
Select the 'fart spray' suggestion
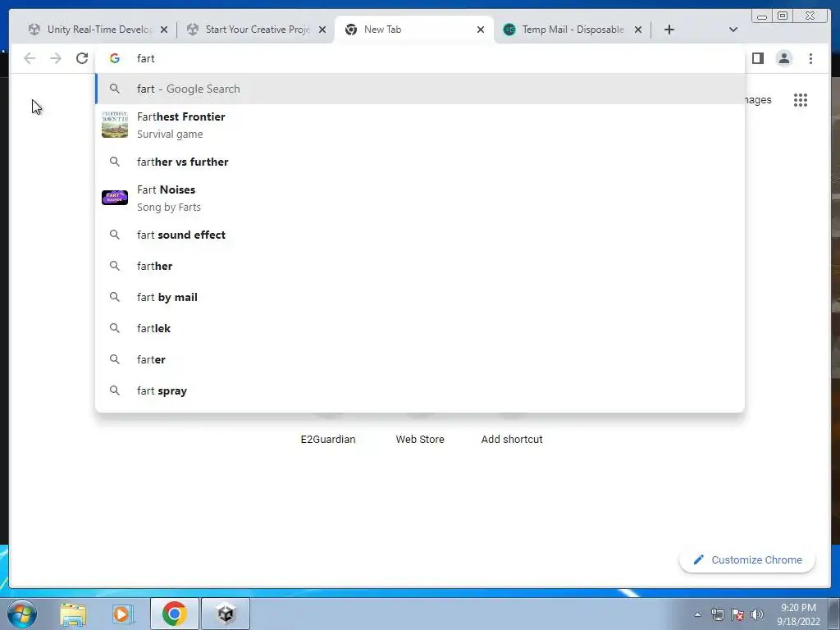[420, 390]
